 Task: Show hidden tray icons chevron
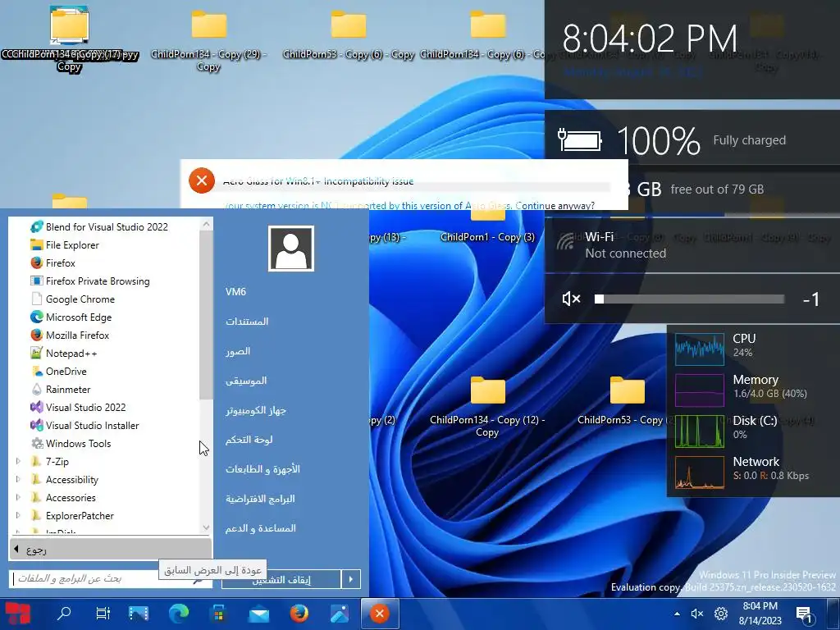[677, 614]
